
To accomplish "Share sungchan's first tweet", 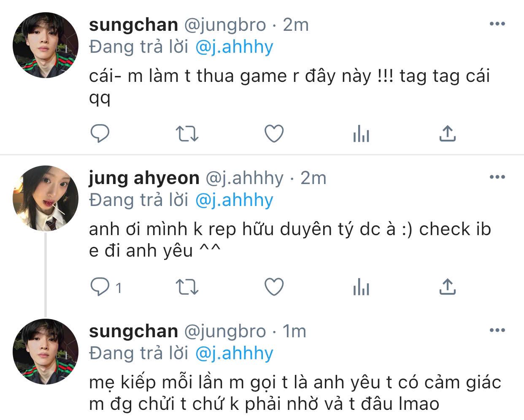I will [447, 134].
